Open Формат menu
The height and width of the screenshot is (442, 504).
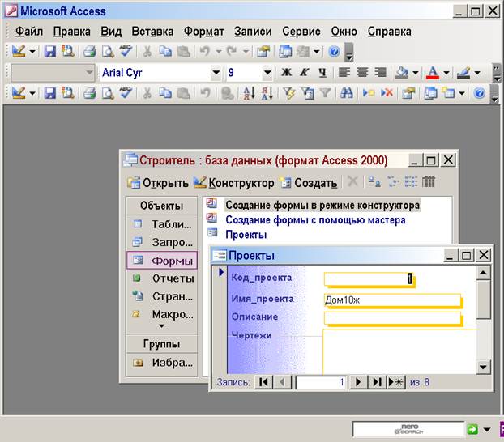203,31
